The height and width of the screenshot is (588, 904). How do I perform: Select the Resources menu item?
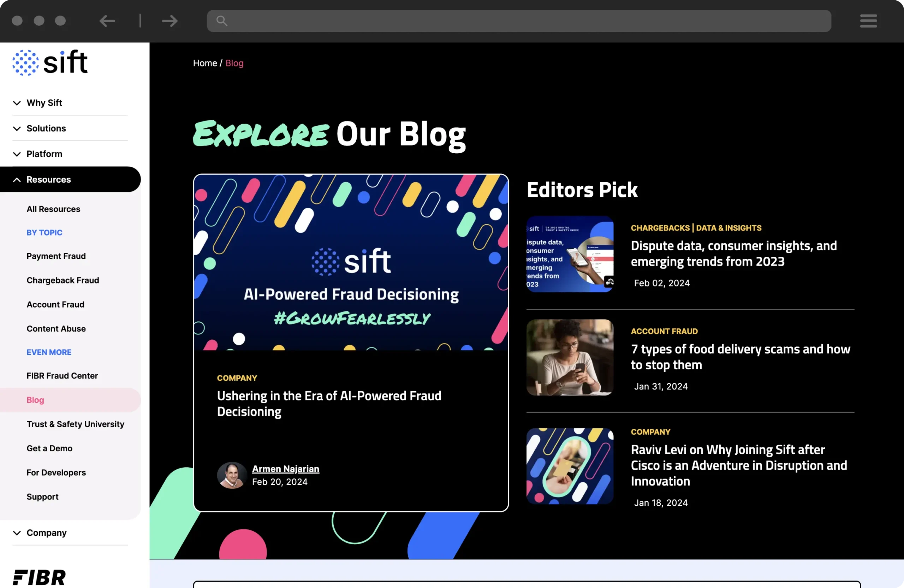[x=49, y=180]
